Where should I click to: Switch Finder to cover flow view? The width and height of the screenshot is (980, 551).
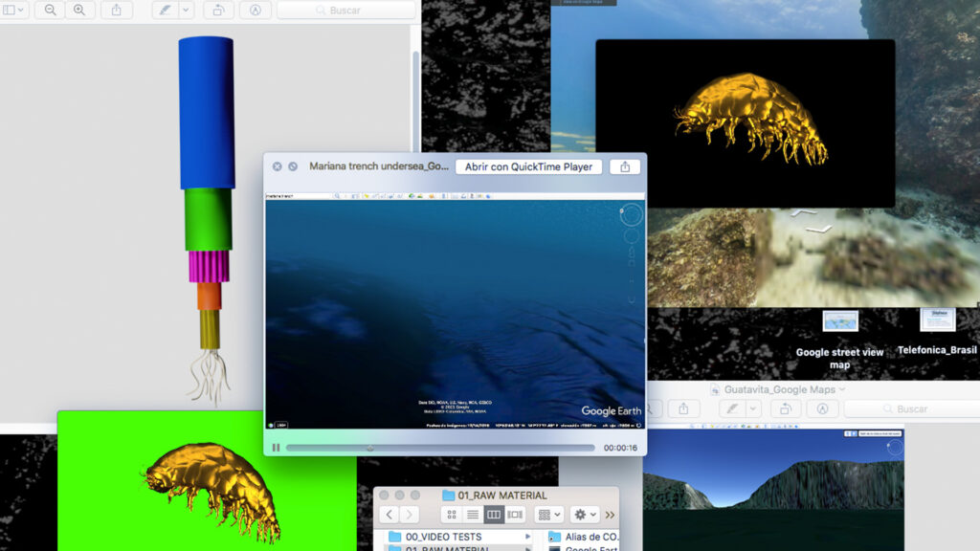point(515,515)
